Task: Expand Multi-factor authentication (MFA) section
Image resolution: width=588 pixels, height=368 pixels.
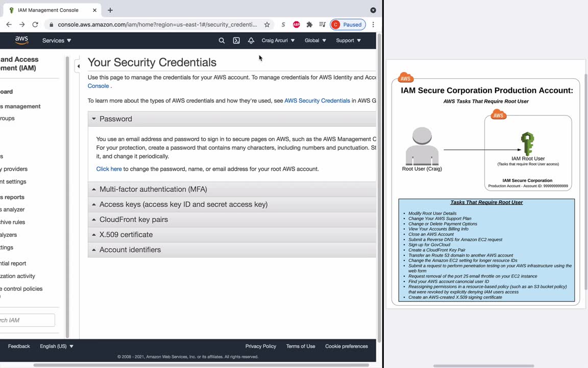Action: coord(232,189)
